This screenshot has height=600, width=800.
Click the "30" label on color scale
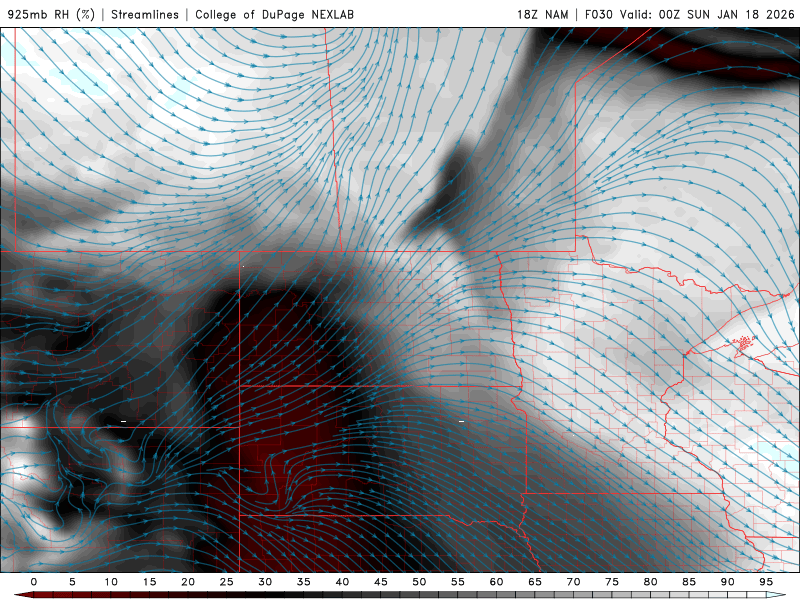click(x=265, y=582)
